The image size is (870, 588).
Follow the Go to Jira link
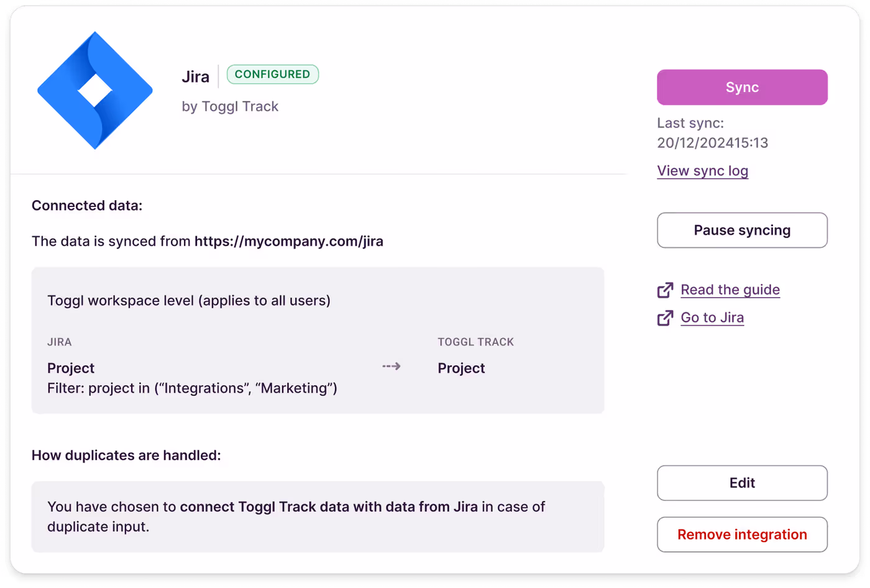pos(712,318)
